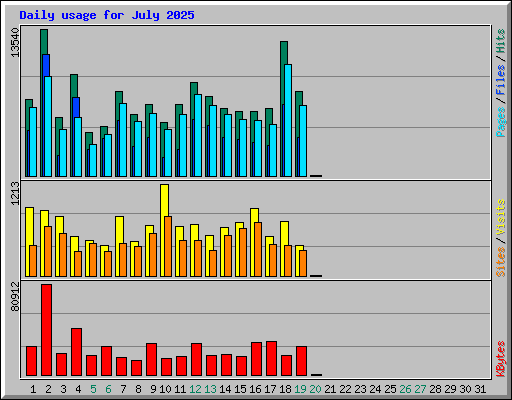
Task: Click the red "KBytes" legend label
Action: pyautogui.click(x=500, y=359)
